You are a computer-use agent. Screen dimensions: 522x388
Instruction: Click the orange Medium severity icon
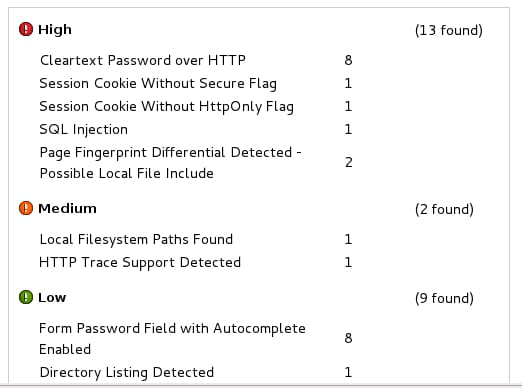pyautogui.click(x=26, y=208)
